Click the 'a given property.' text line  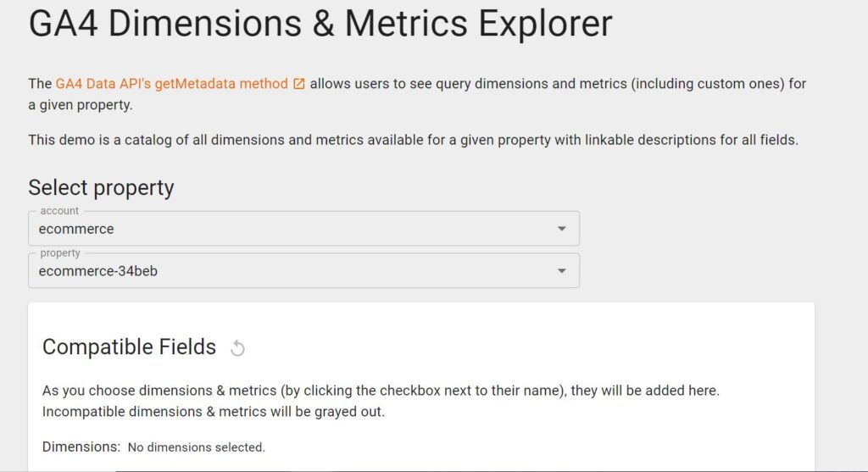pyautogui.click(x=81, y=105)
